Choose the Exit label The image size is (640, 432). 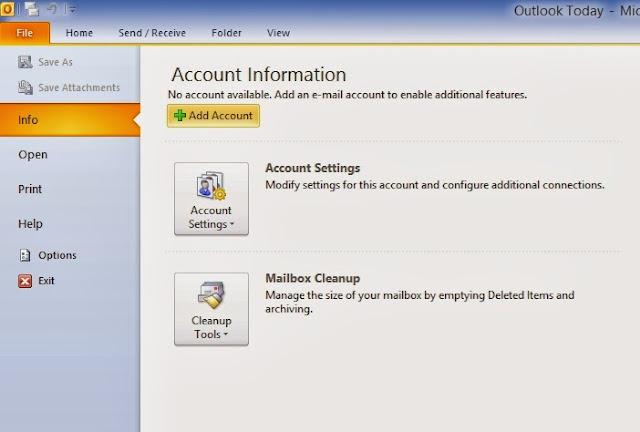pos(46,281)
